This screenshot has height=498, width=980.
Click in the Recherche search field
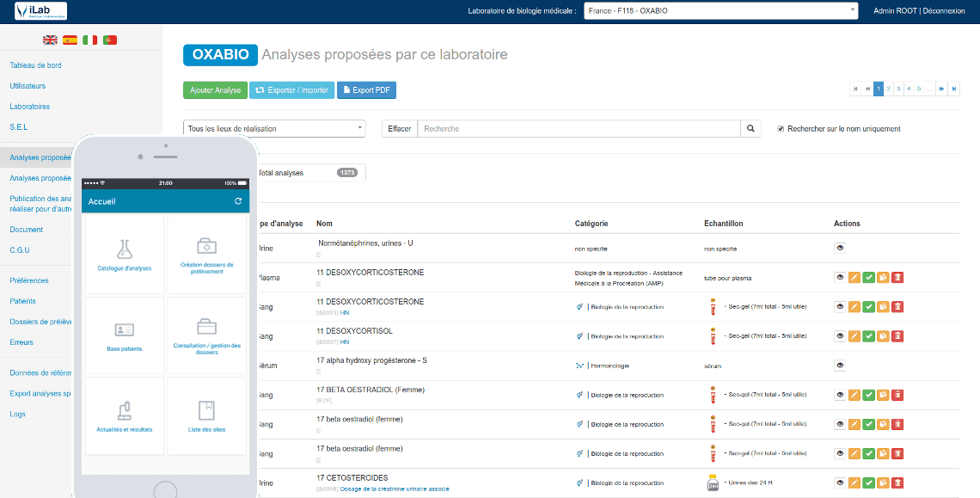[x=579, y=129]
